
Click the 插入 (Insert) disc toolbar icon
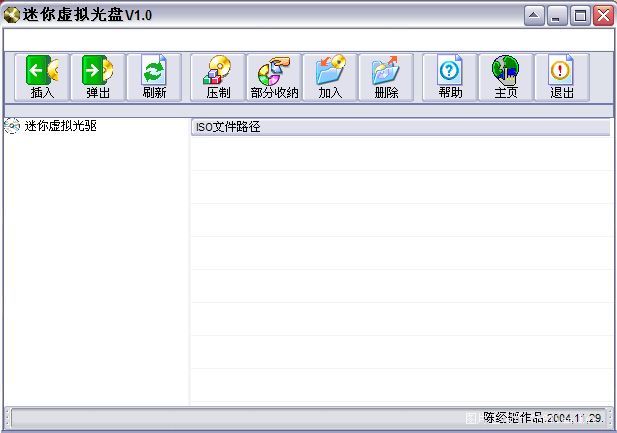pos(42,77)
